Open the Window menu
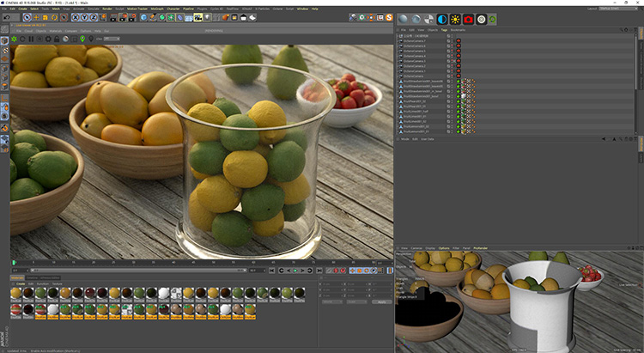Screen dimensions: 644x353 pos(304,9)
